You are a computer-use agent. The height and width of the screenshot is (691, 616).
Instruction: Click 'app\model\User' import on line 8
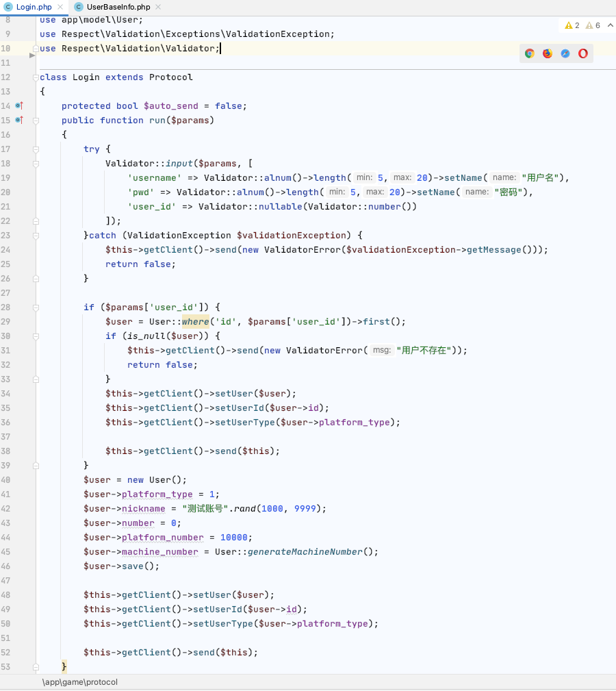click(100, 20)
